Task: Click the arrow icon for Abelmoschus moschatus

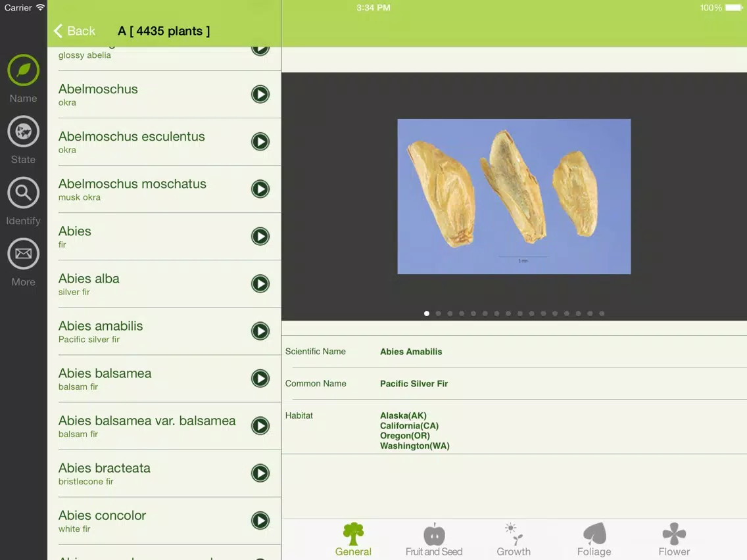Action: pyautogui.click(x=260, y=189)
